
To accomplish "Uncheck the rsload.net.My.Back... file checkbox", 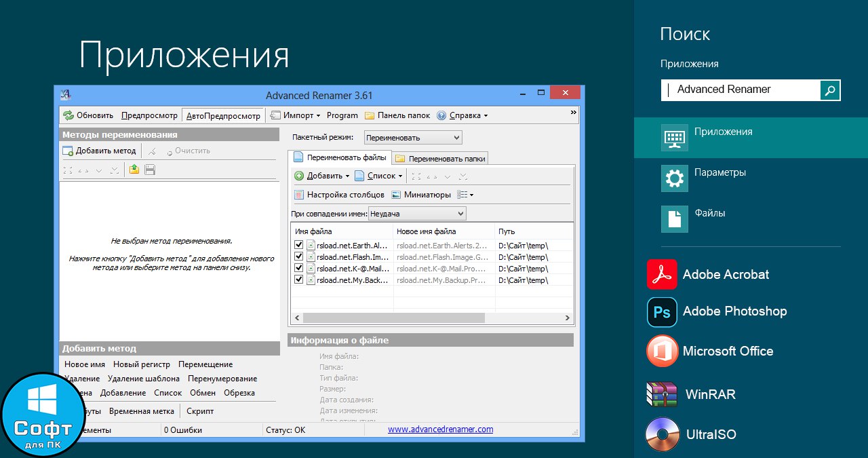I will [299, 280].
